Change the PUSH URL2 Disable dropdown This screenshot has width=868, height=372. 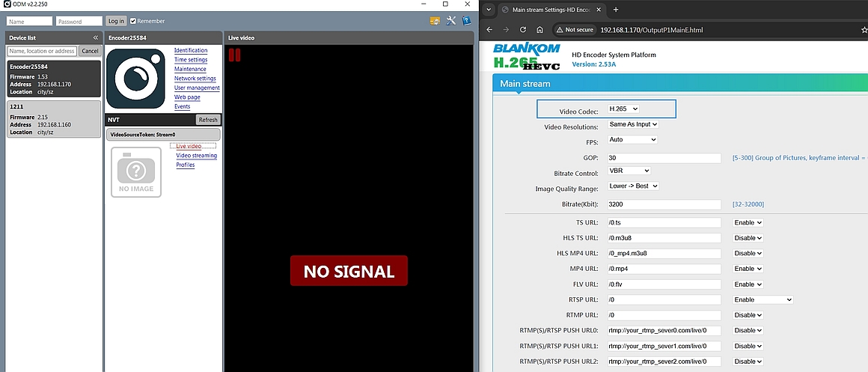click(x=748, y=362)
